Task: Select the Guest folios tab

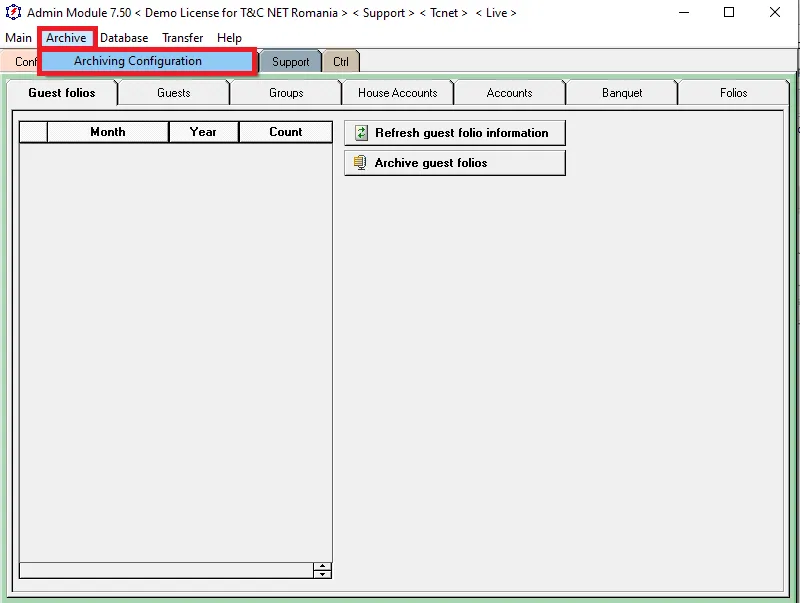Action: point(62,93)
